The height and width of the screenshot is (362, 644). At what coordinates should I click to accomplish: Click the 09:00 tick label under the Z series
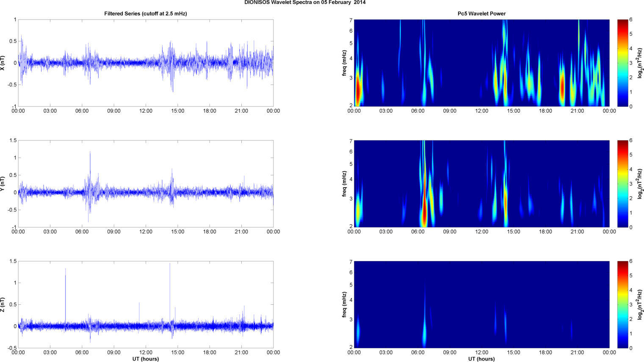[114, 353]
